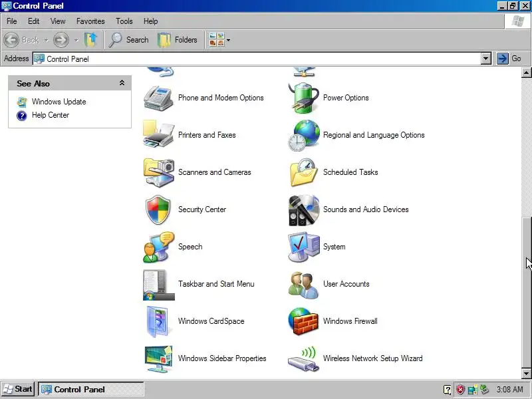Collapse the See Also panel

click(122, 83)
